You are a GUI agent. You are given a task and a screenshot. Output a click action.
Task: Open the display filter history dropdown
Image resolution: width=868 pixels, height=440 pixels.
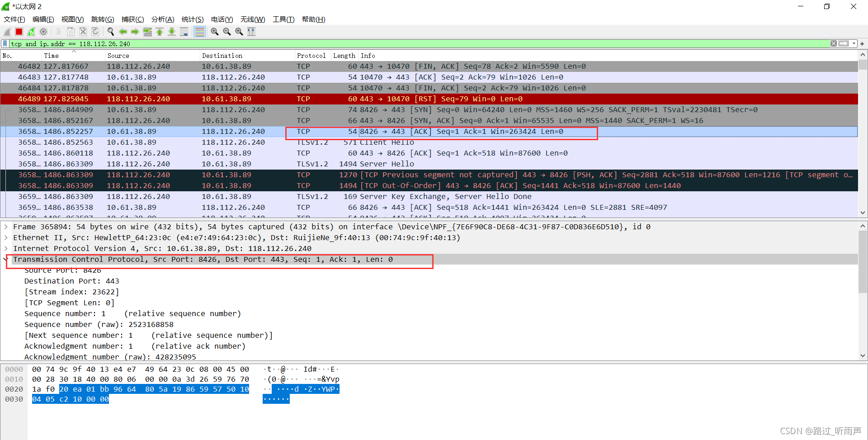pos(854,44)
